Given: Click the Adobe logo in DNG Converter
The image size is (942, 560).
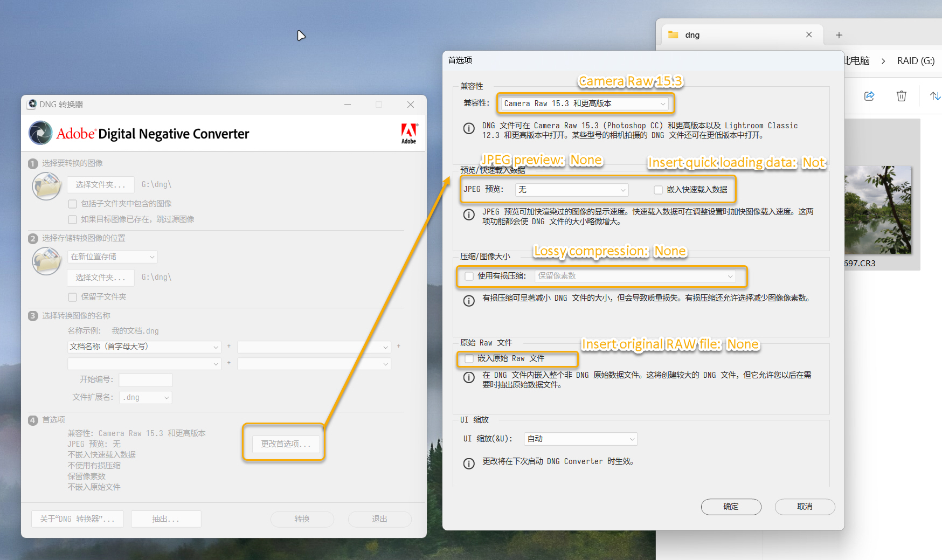Looking at the screenshot, I should point(409,133).
